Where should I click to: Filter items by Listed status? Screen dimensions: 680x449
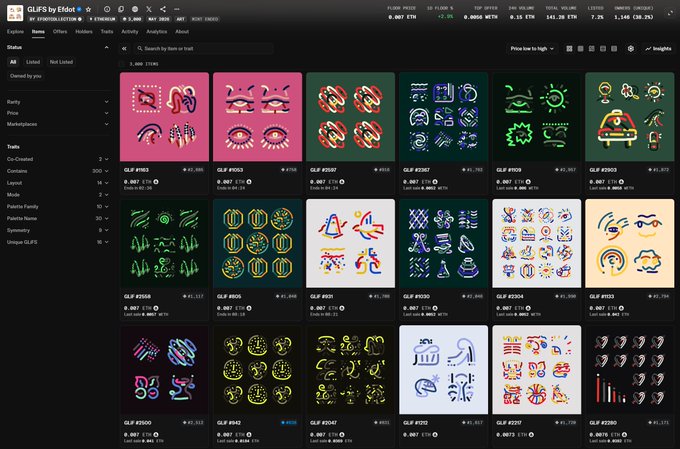click(33, 62)
